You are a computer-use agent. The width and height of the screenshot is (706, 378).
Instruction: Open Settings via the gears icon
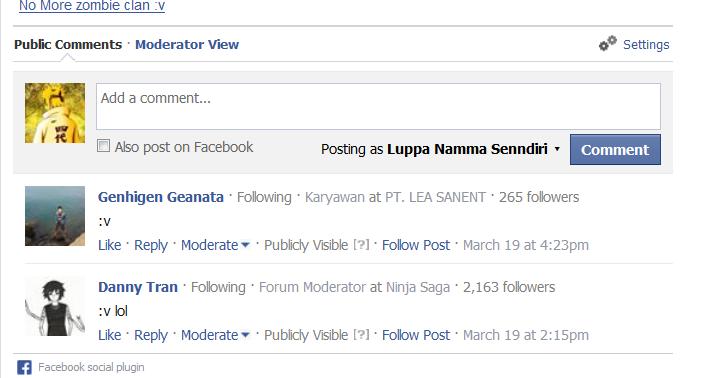(607, 43)
